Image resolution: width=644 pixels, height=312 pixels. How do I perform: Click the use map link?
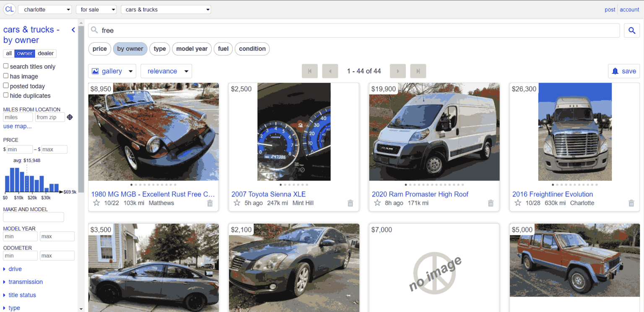tap(17, 126)
